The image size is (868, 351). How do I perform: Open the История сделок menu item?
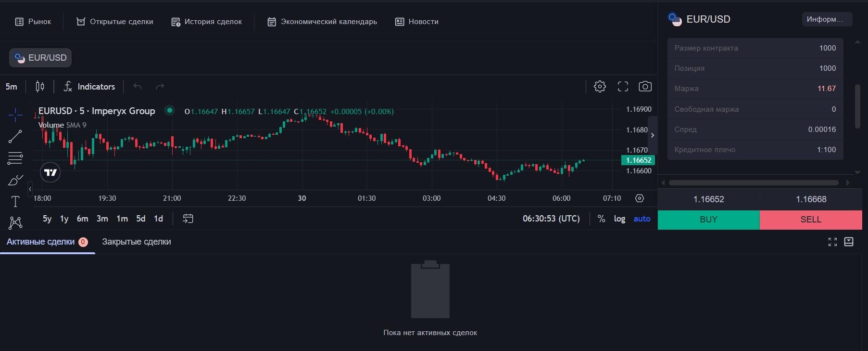[207, 22]
